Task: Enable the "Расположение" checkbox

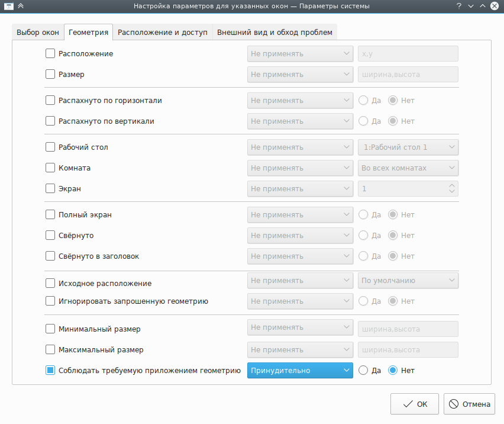Action: pyautogui.click(x=50, y=54)
